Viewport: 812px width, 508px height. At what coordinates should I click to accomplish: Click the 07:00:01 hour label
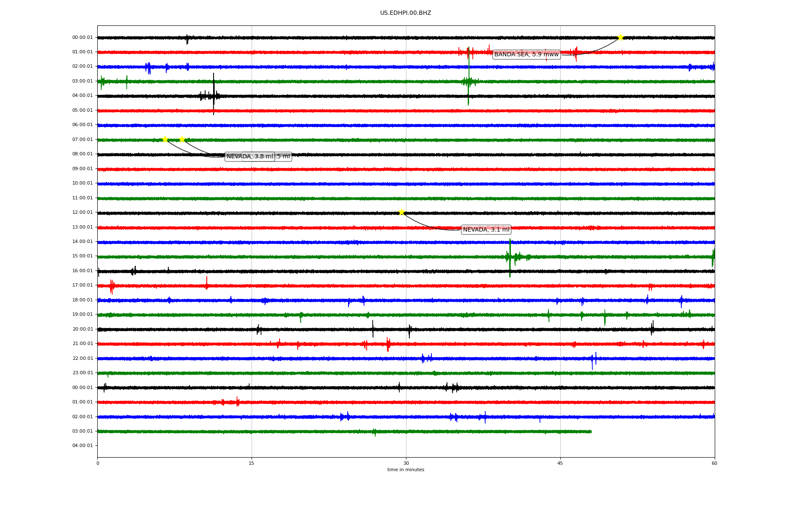[82, 140]
